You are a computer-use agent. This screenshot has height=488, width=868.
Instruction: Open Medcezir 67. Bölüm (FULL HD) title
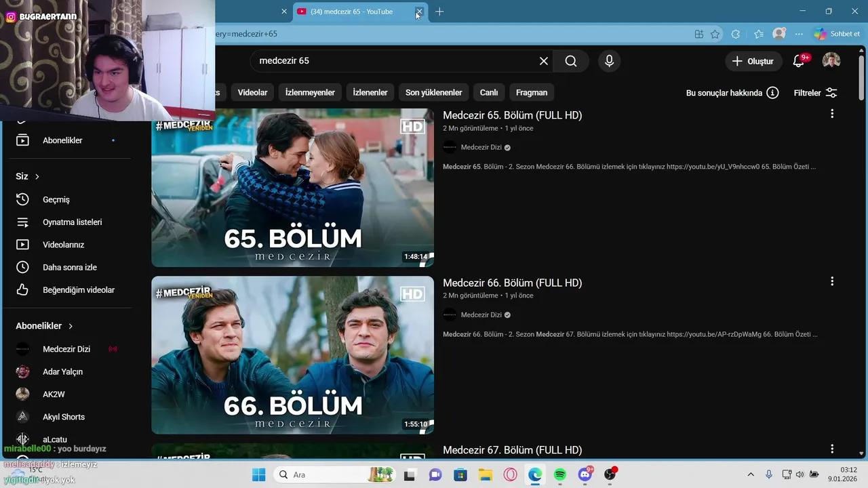[513, 450]
